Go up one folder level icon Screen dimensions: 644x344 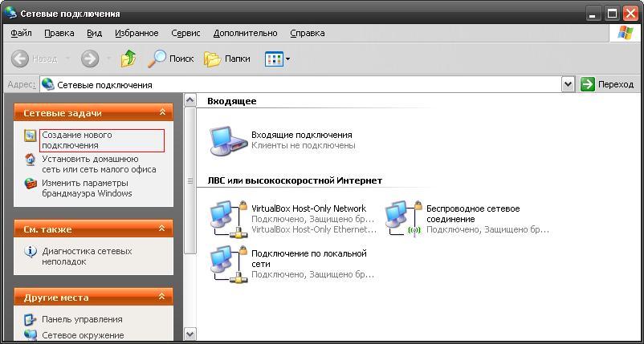pos(128,59)
